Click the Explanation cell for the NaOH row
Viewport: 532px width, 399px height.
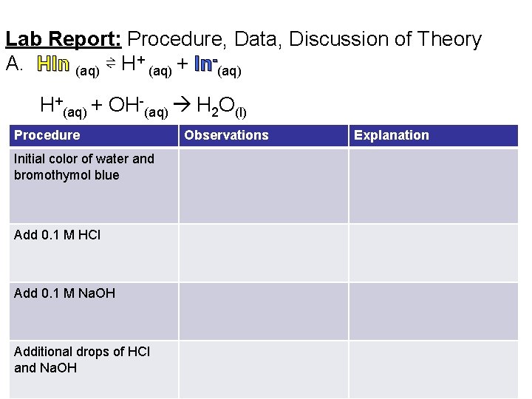(x=433, y=311)
